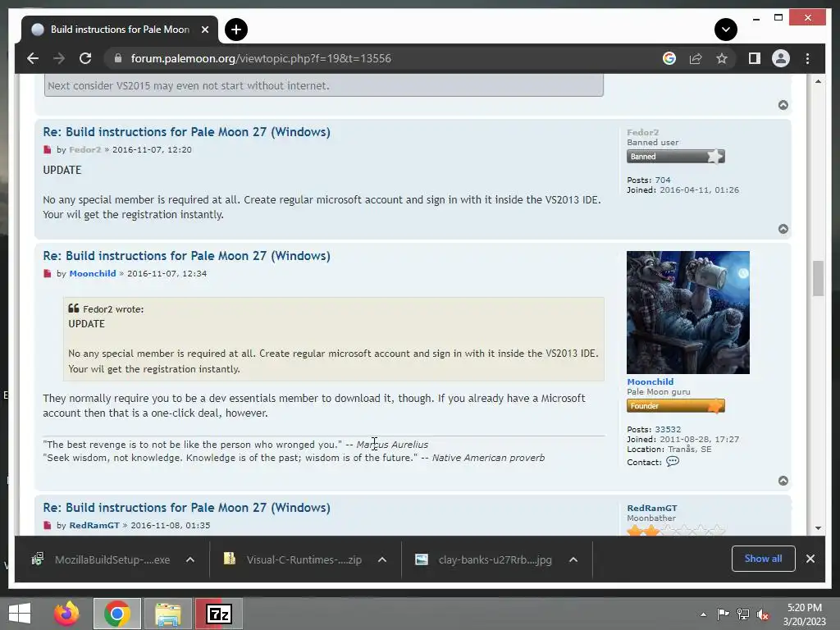The width and height of the screenshot is (840, 630).
Task: Click Fedor2's post count 704
Action: point(663,180)
